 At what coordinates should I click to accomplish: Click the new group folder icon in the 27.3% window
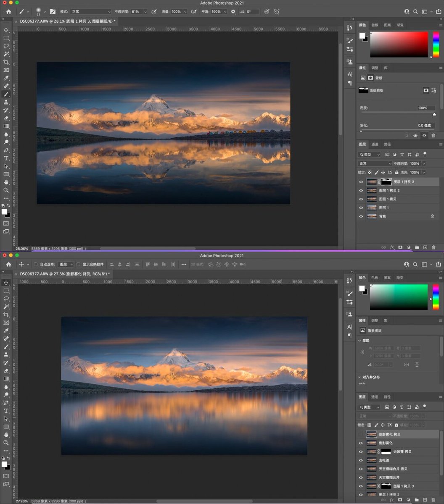(417, 500)
